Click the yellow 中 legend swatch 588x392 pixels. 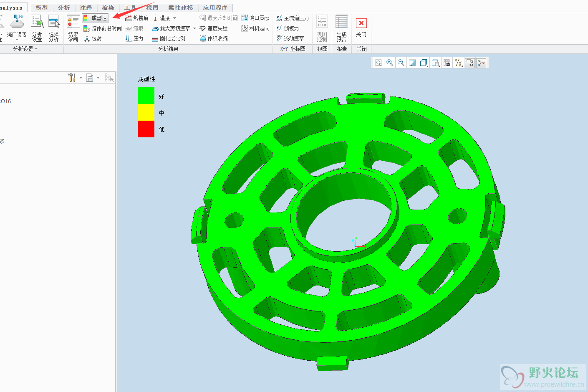click(x=146, y=112)
